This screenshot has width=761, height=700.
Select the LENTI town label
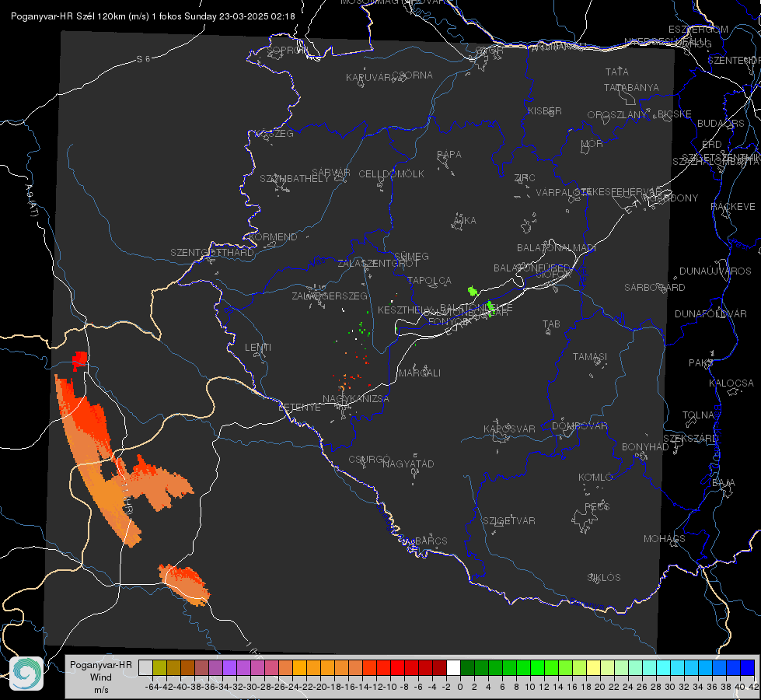pos(258,348)
